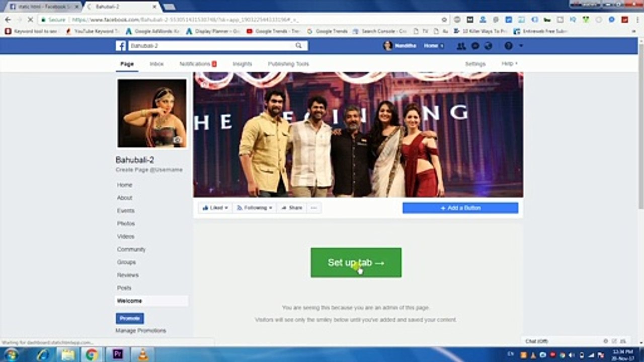Click Create Page @Username link

149,170
